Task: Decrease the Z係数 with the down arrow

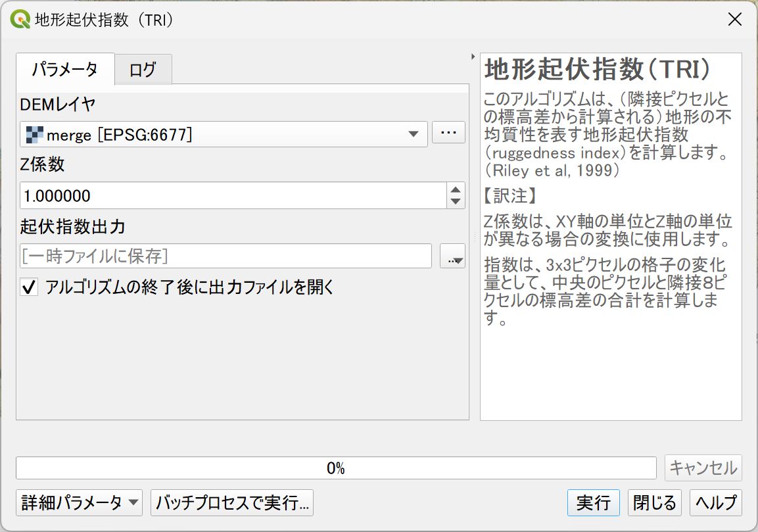Action: click(x=456, y=202)
